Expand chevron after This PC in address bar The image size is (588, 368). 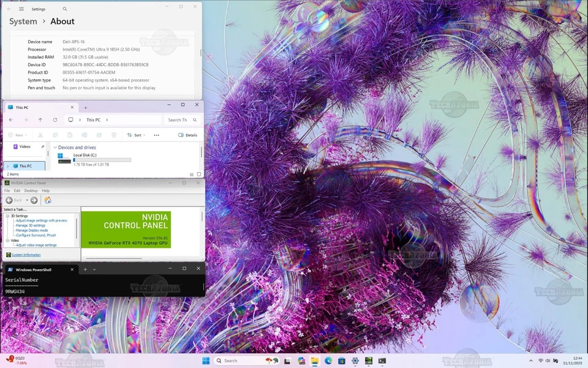click(107, 120)
